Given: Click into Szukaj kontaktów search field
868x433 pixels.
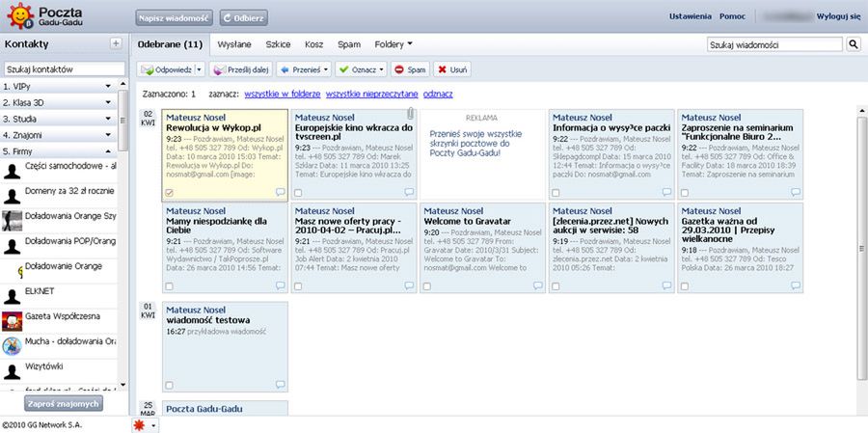Looking at the screenshot, I should (x=65, y=69).
